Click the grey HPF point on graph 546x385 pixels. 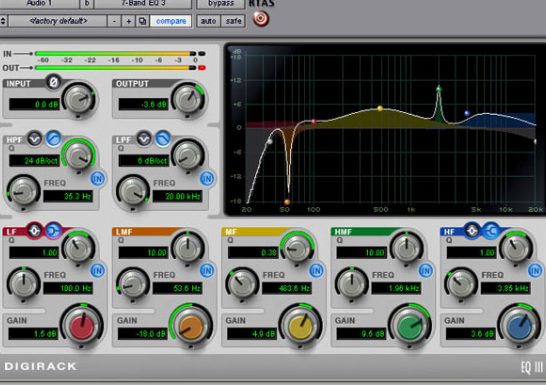(x=270, y=141)
